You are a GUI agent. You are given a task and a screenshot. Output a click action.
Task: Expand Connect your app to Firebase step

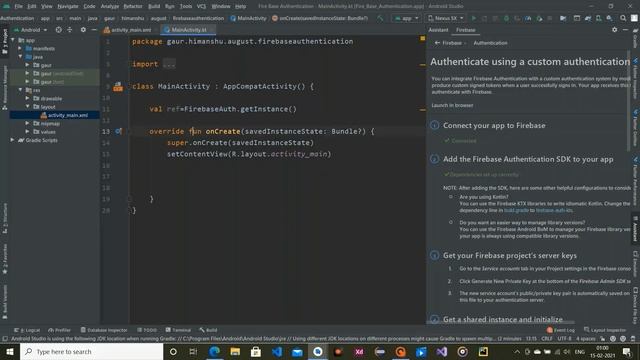coord(494,125)
